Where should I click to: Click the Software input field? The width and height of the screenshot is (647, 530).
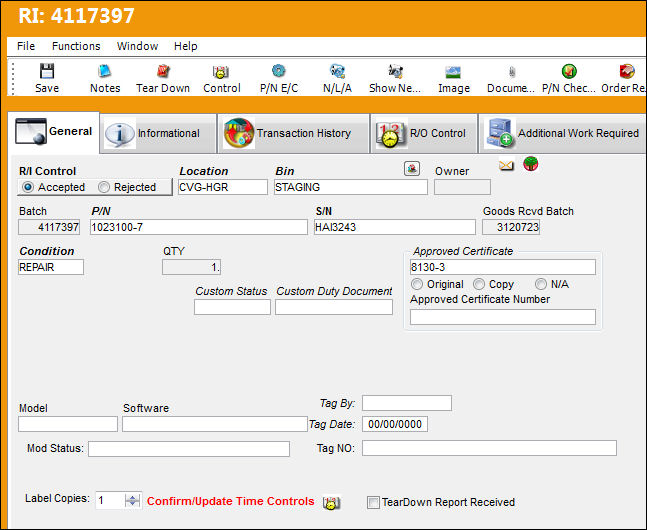click(215, 424)
